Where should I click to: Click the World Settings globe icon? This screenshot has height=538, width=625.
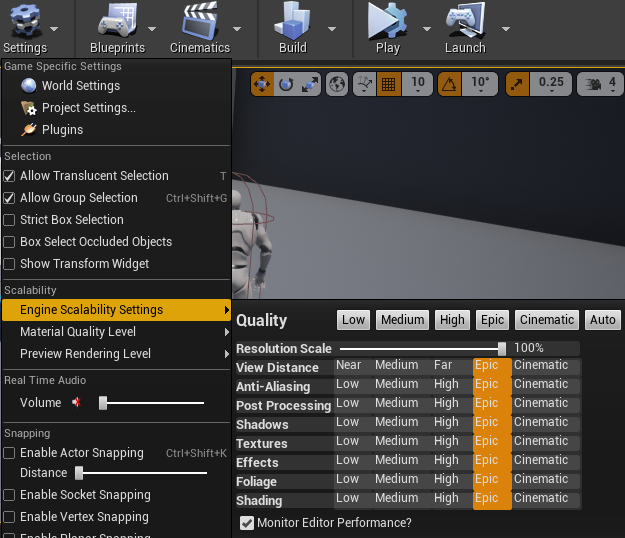[29, 86]
